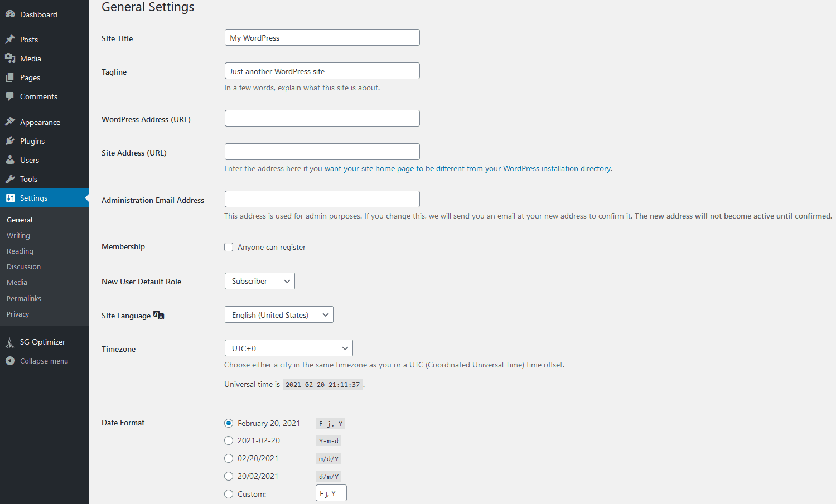Open the site home page different directory link
The width and height of the screenshot is (836, 504).
pyautogui.click(x=467, y=168)
